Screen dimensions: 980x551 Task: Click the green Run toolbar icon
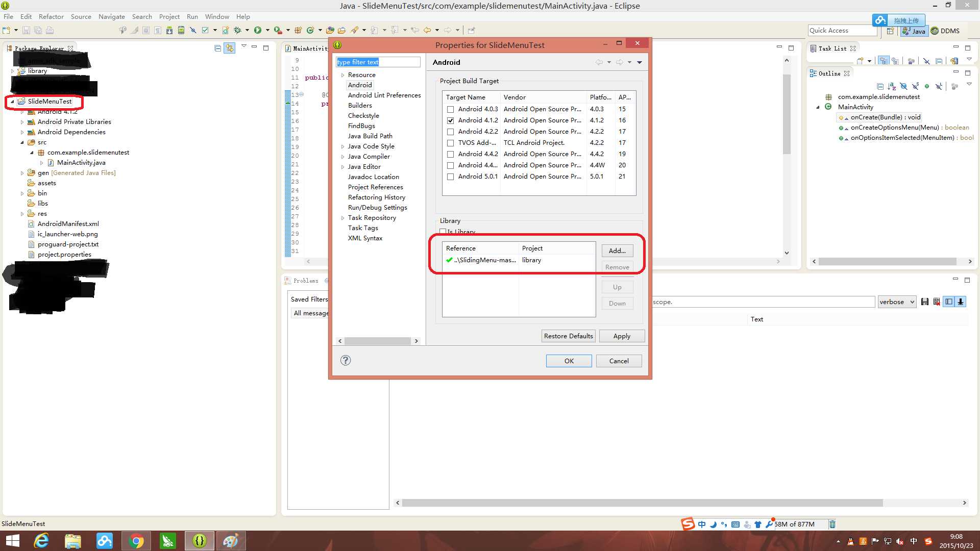(258, 30)
